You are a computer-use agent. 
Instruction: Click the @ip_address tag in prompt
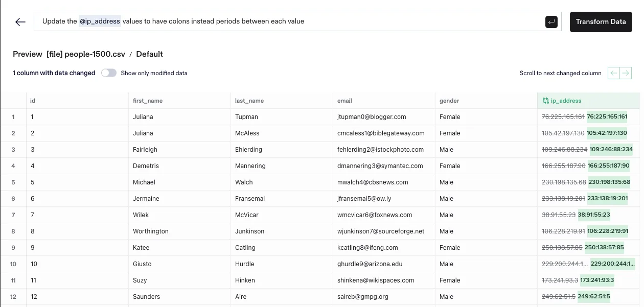[100, 21]
